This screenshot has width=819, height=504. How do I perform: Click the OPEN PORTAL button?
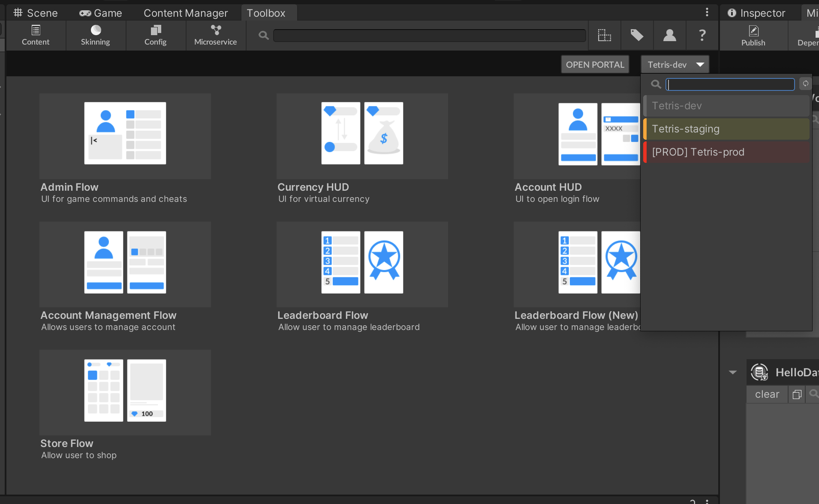(595, 65)
